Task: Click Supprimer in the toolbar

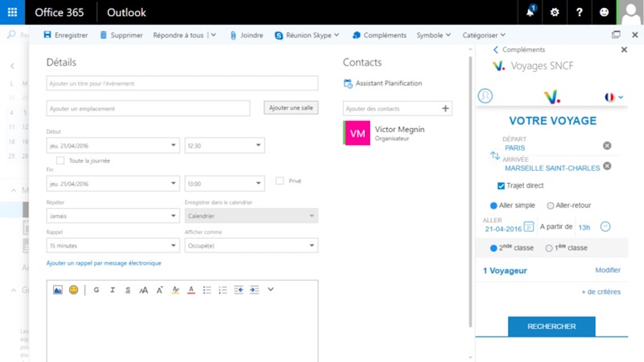Action: [121, 35]
